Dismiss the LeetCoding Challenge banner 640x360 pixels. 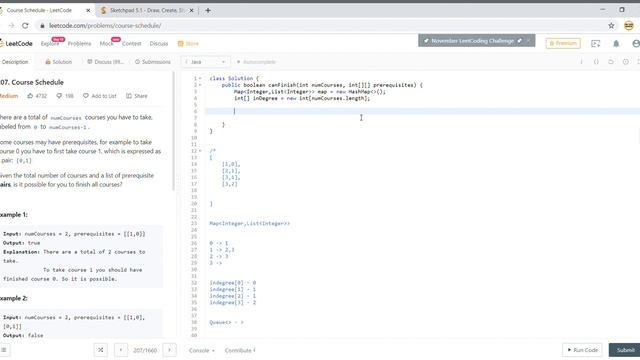pyautogui.click(x=529, y=40)
